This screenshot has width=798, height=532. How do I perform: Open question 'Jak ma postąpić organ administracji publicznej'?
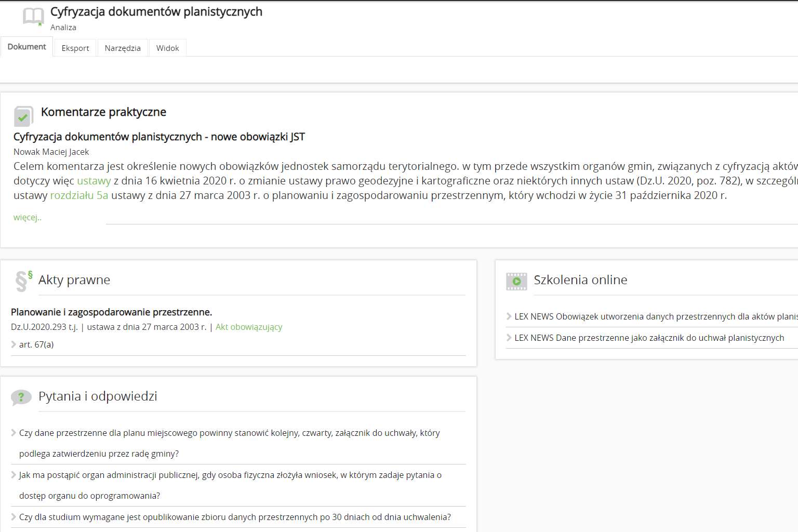(230, 475)
